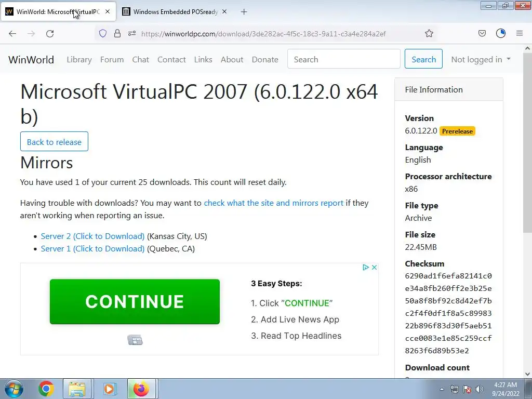This screenshot has width=532, height=399.
Task: Click the scrollbar down arrow
Action: [x=527, y=374]
